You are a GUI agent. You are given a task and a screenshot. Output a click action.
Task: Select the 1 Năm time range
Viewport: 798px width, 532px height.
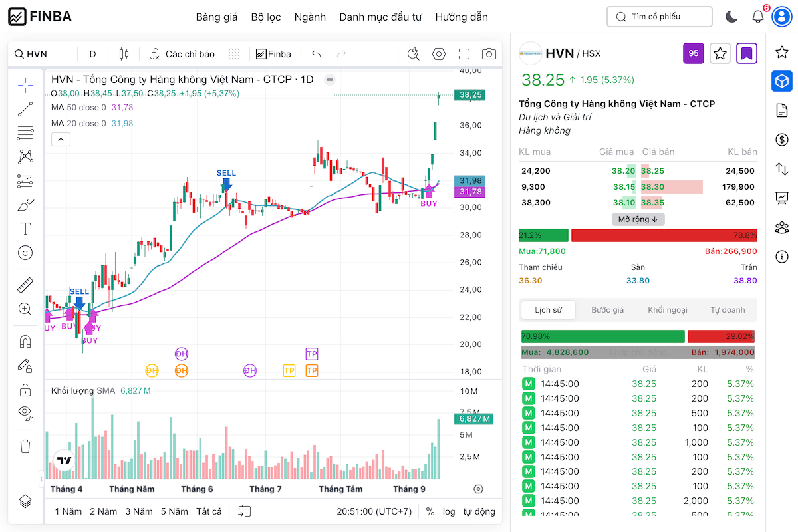click(x=68, y=511)
